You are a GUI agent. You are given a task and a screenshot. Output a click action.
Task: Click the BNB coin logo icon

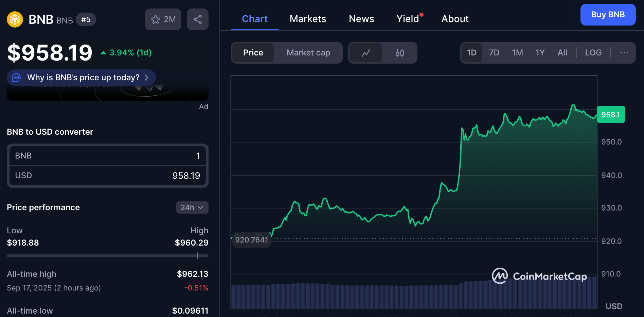[15, 19]
